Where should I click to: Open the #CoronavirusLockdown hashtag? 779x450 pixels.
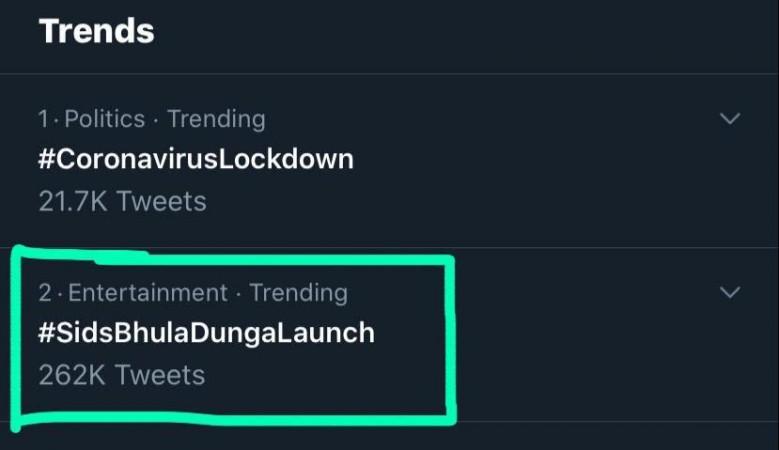[x=196, y=159]
